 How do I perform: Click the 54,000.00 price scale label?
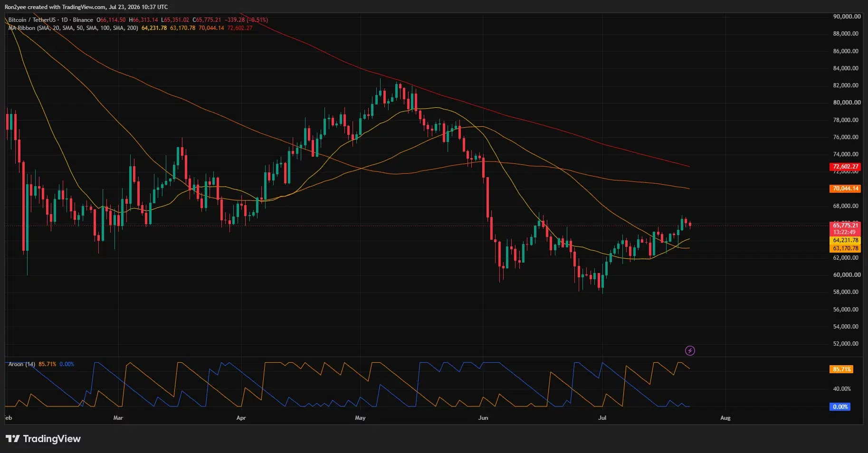[x=846, y=327]
